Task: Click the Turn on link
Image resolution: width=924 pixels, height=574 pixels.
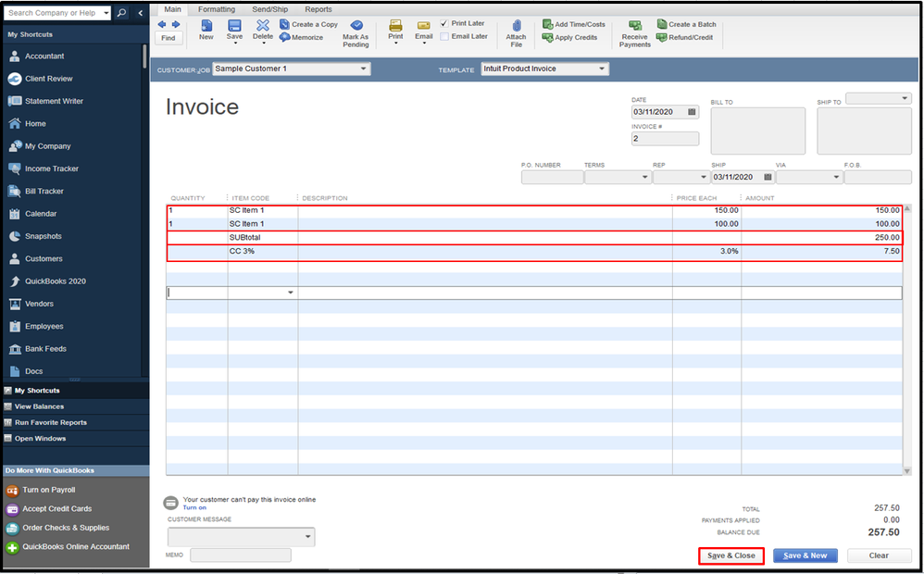Action: (194, 508)
